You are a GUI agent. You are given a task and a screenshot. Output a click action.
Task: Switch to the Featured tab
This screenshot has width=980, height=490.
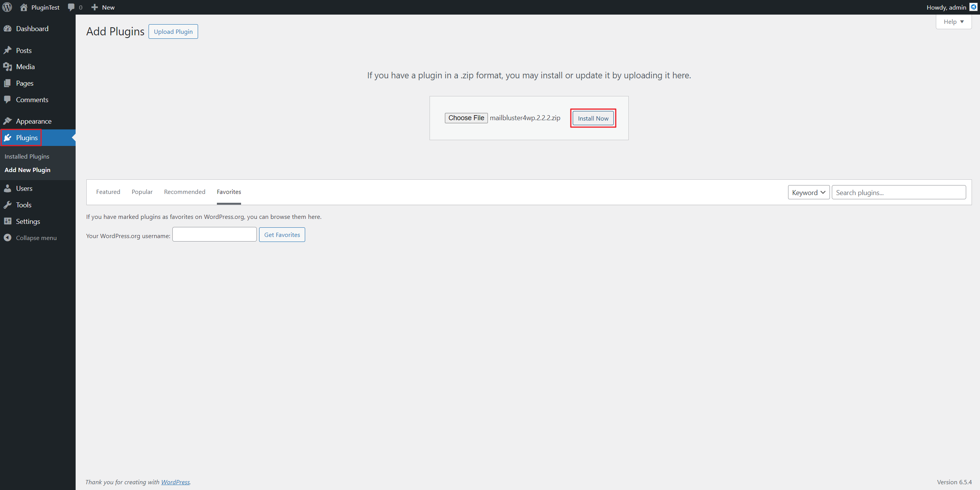click(108, 192)
